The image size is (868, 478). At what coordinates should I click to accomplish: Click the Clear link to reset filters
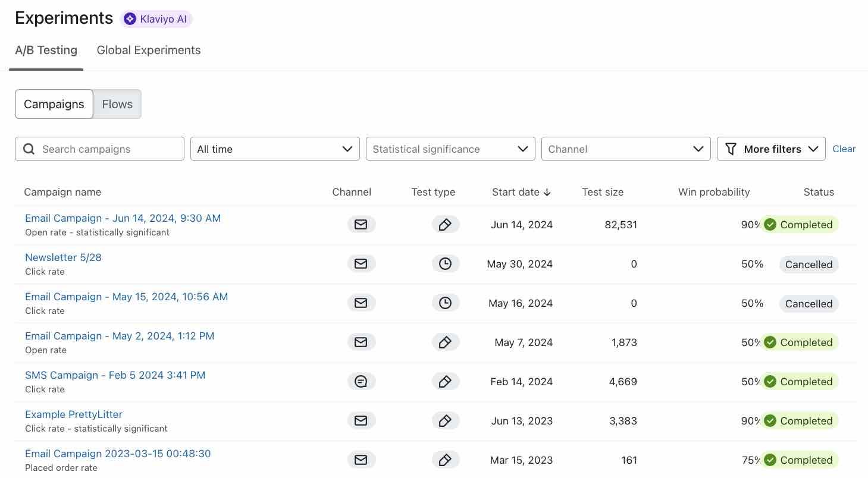coord(844,149)
